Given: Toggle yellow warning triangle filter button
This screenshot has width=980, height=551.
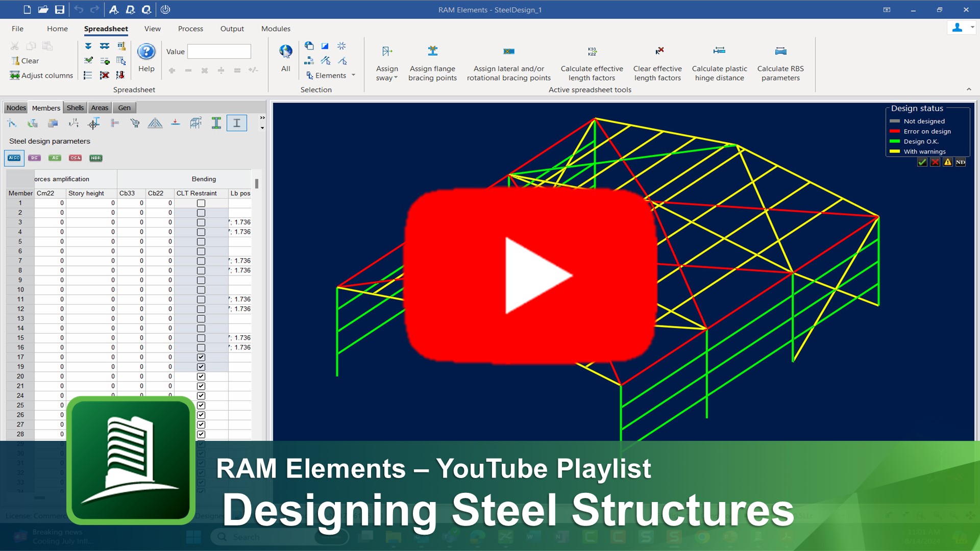Looking at the screenshot, I should pyautogui.click(x=948, y=162).
